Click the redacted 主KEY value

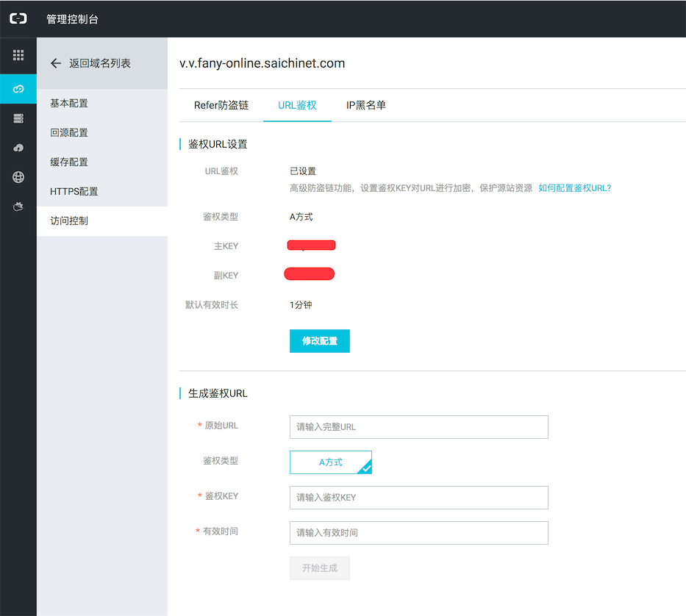[x=312, y=246]
